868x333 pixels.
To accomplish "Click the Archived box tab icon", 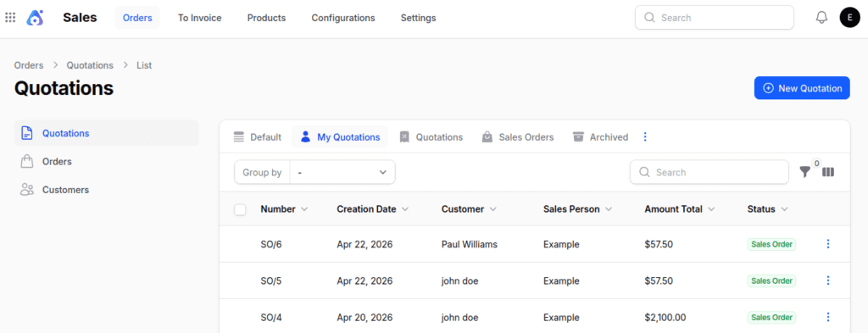I will pyautogui.click(x=578, y=137).
